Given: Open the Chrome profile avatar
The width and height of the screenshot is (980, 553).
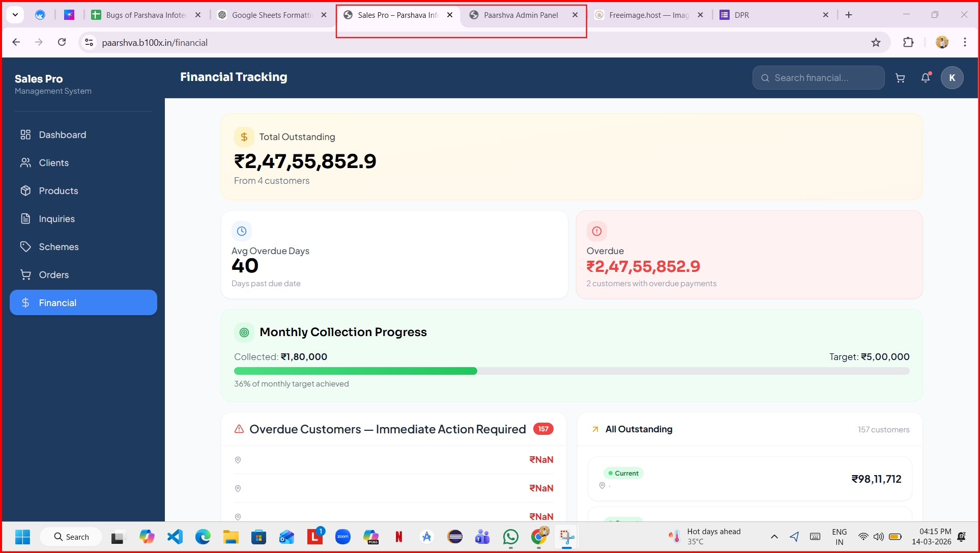Looking at the screenshot, I should pyautogui.click(x=942, y=42).
